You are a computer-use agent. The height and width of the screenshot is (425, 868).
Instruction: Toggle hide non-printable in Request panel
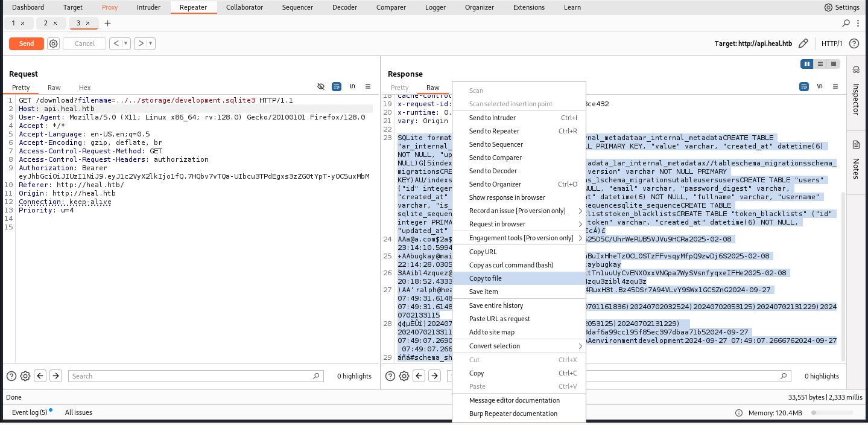pyautogui.click(x=321, y=87)
